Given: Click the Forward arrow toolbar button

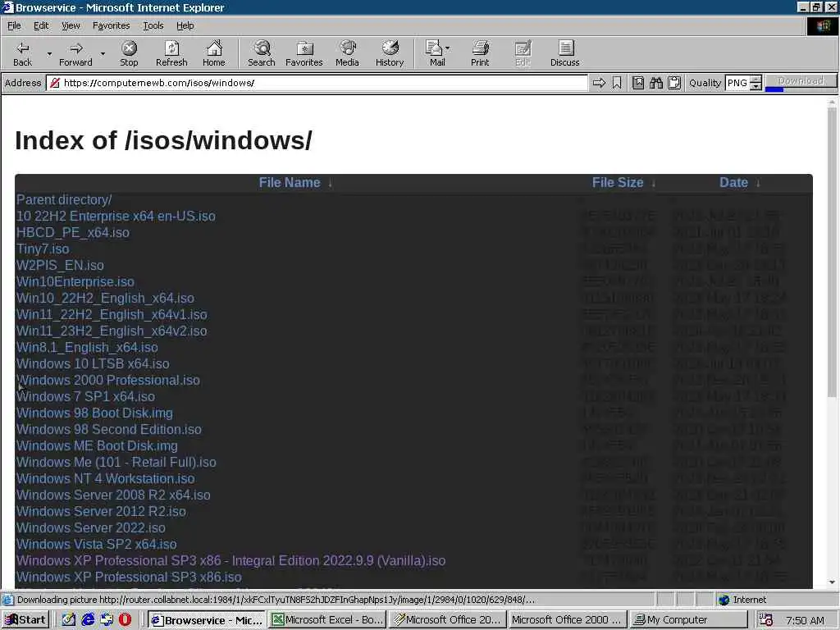Looking at the screenshot, I should 75,53.
